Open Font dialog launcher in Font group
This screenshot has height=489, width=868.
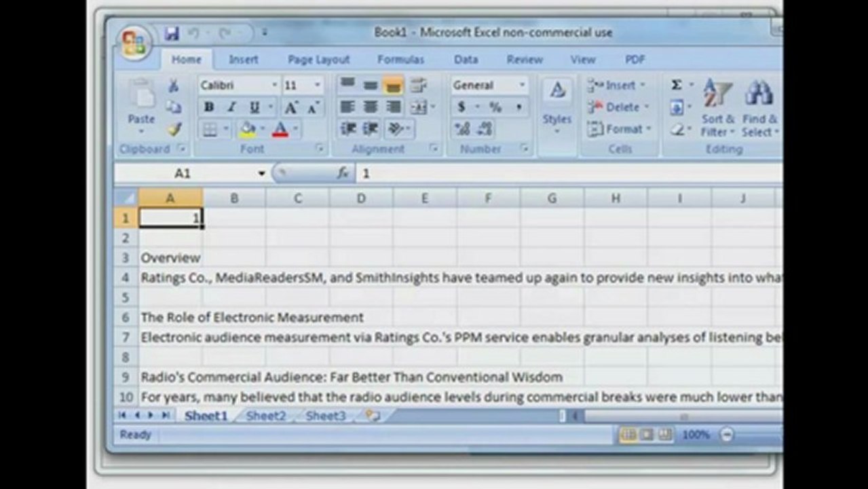[x=320, y=149]
